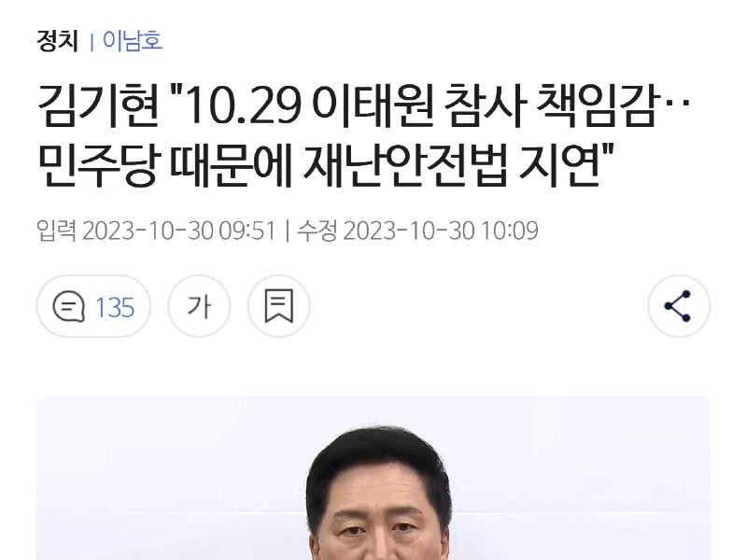Click the 입력 label before the date
The height and width of the screenshot is (560, 747).
(56, 231)
